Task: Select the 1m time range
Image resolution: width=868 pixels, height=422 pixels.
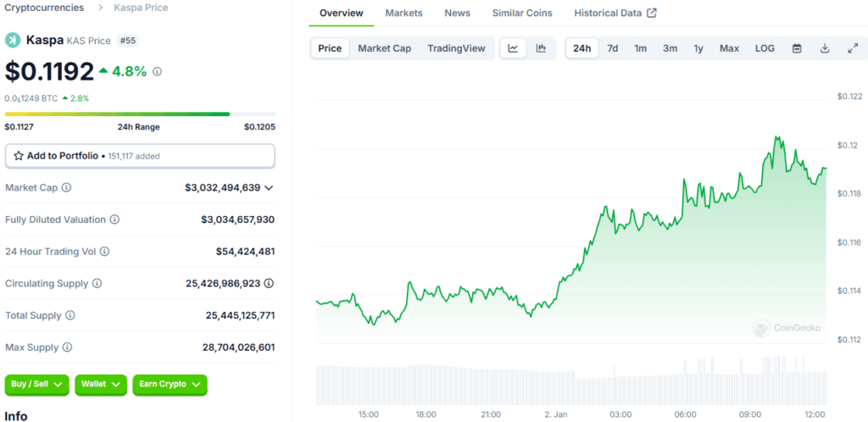Action: (x=641, y=48)
